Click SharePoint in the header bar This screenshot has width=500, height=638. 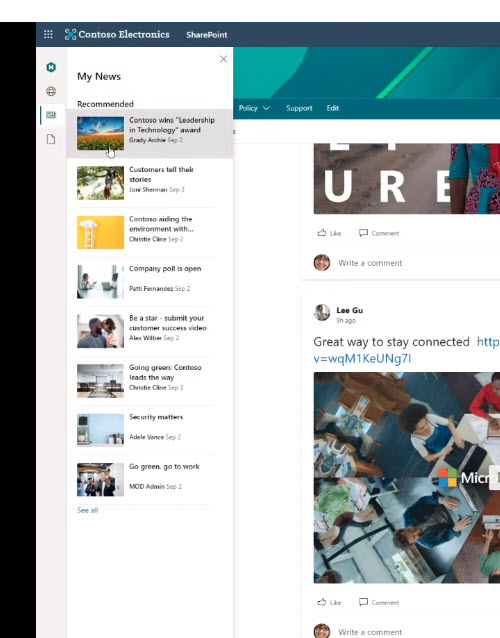pyautogui.click(x=207, y=35)
